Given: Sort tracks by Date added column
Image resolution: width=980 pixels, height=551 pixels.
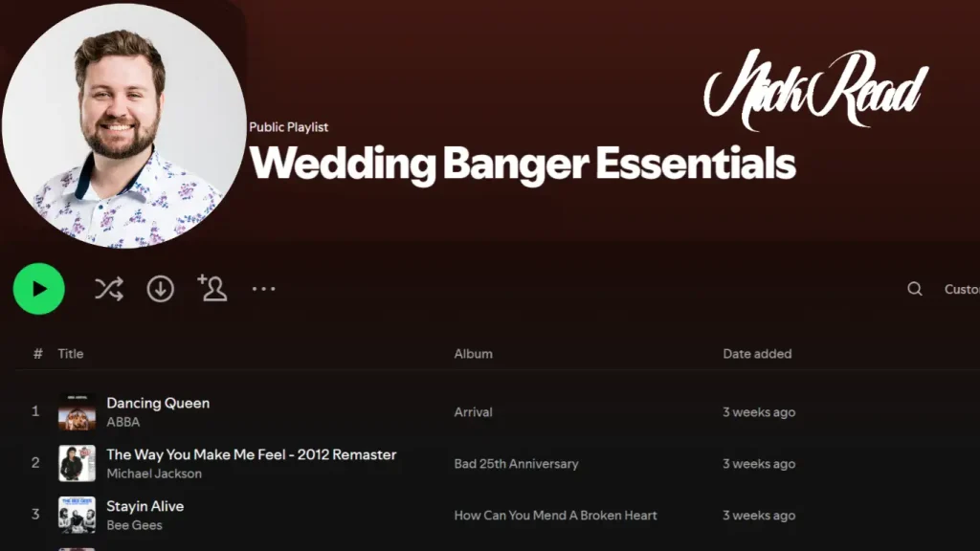Looking at the screenshot, I should pos(757,354).
